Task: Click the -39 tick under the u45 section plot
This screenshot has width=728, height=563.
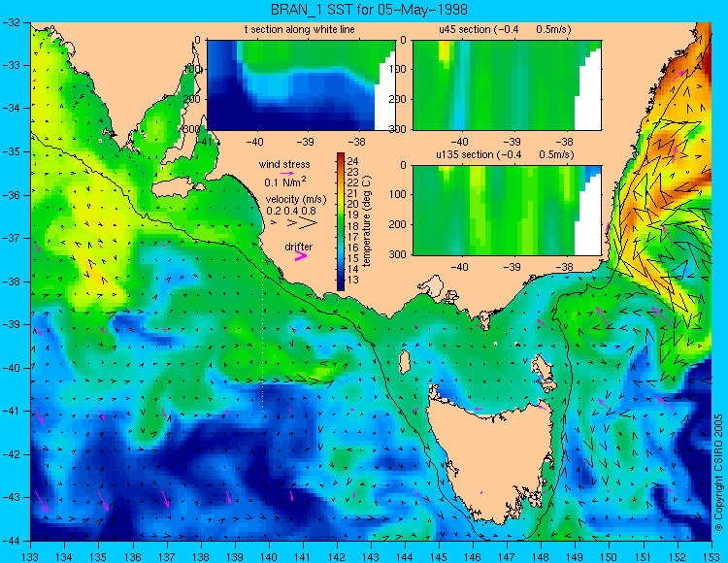Action: (513, 142)
